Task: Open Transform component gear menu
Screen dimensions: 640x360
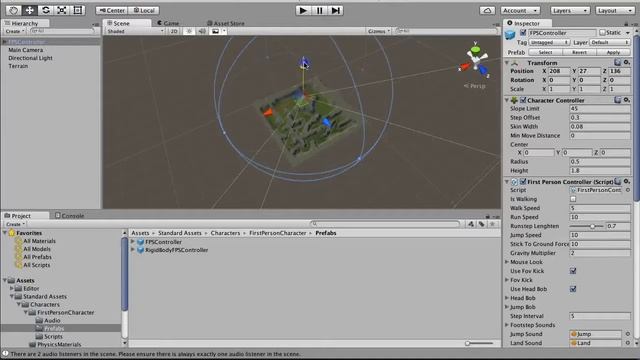Action: click(x=627, y=62)
